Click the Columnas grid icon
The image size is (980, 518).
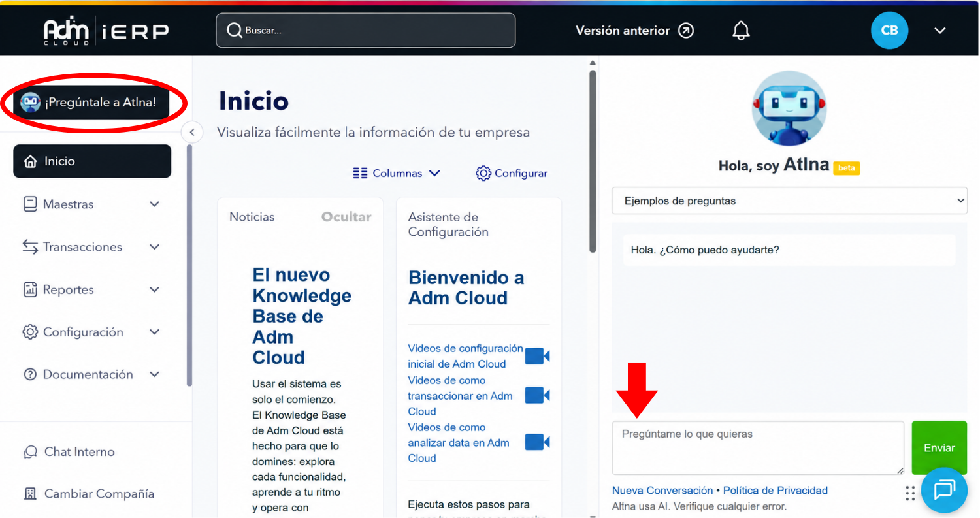pos(360,173)
